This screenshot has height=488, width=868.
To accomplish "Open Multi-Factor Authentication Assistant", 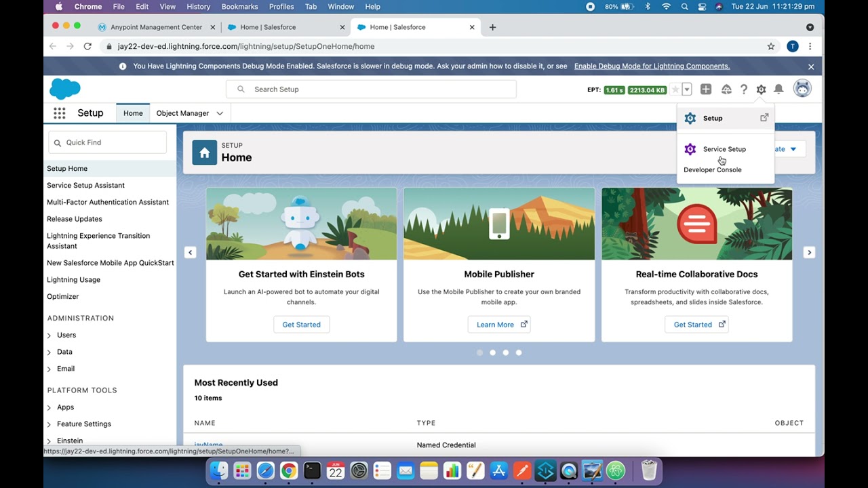I will point(108,202).
